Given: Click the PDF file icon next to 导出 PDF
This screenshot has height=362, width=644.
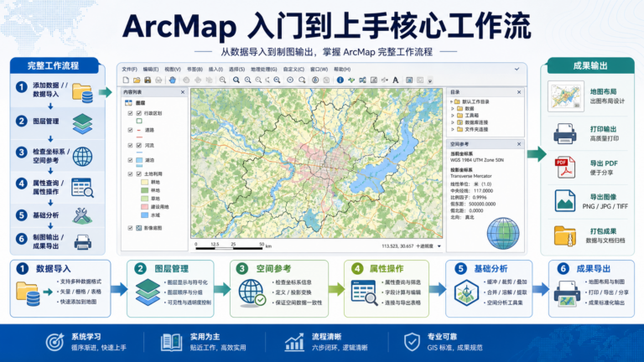Looking at the screenshot, I should pyautogui.click(x=565, y=167).
